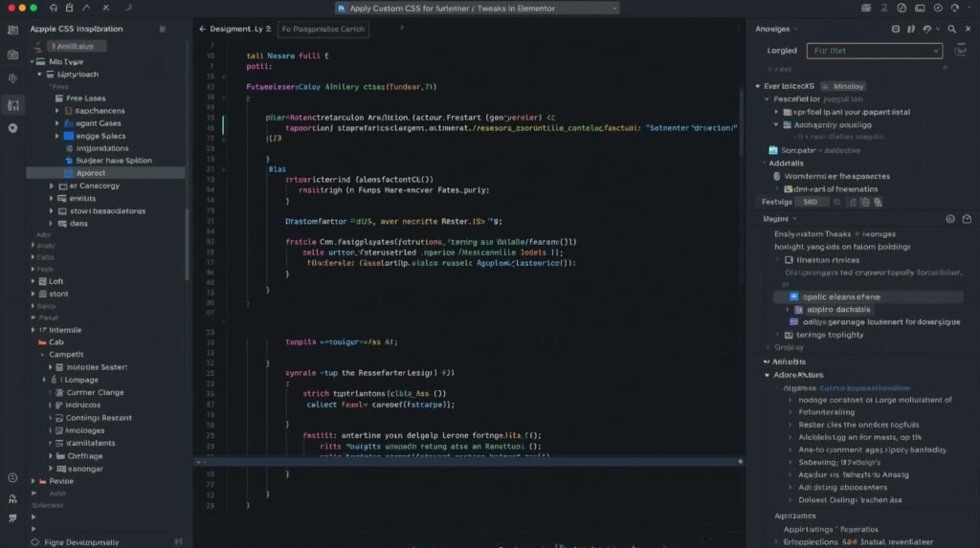Click the package icon in the Magini header

click(967, 219)
